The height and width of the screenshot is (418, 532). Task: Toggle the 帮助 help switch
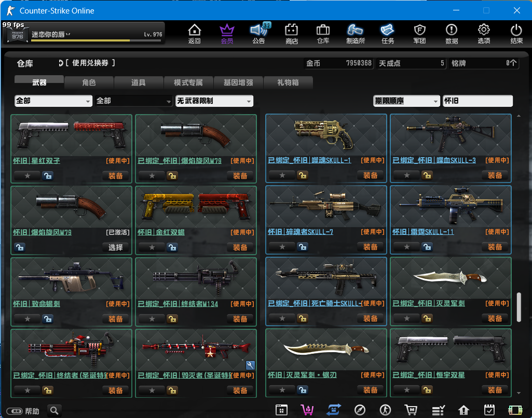15,411
